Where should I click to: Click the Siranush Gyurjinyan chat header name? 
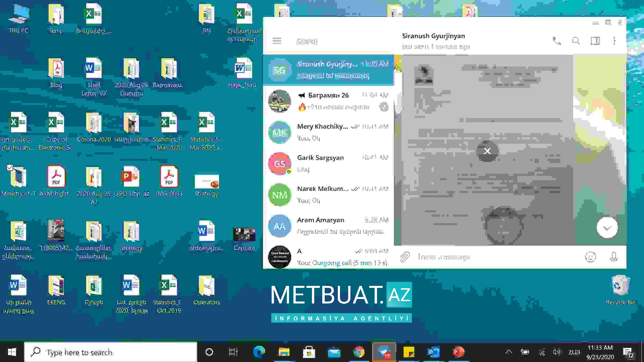coord(433,36)
